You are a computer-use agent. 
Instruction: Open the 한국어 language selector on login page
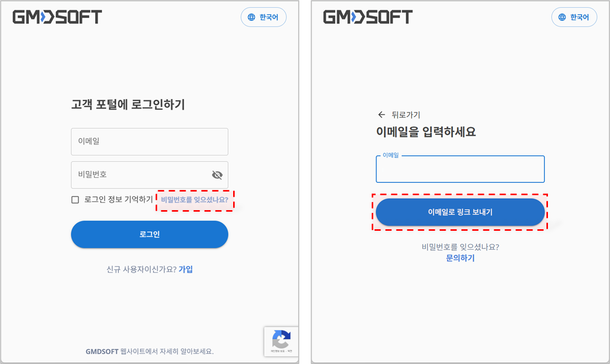[x=264, y=17]
